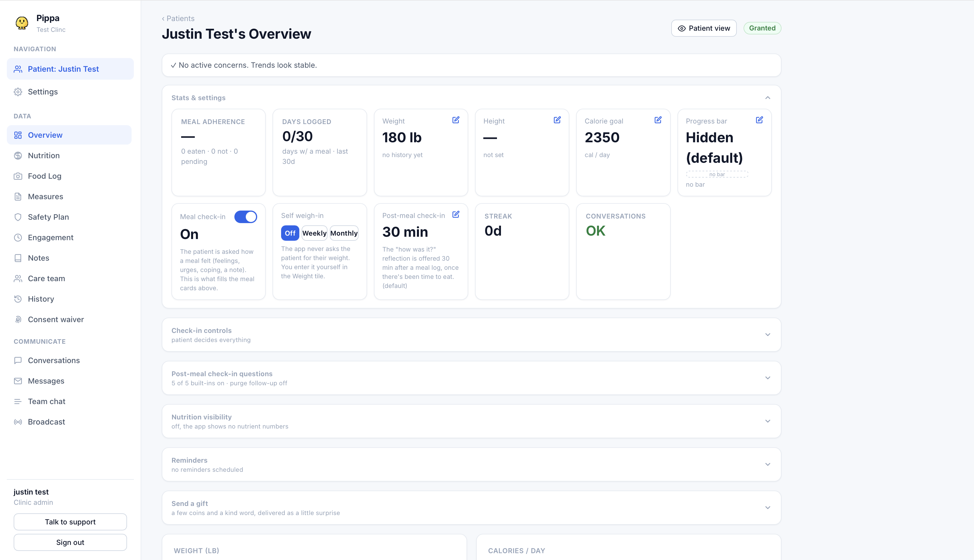
Task: Expand the Nutrition visibility section
Action: (767, 421)
